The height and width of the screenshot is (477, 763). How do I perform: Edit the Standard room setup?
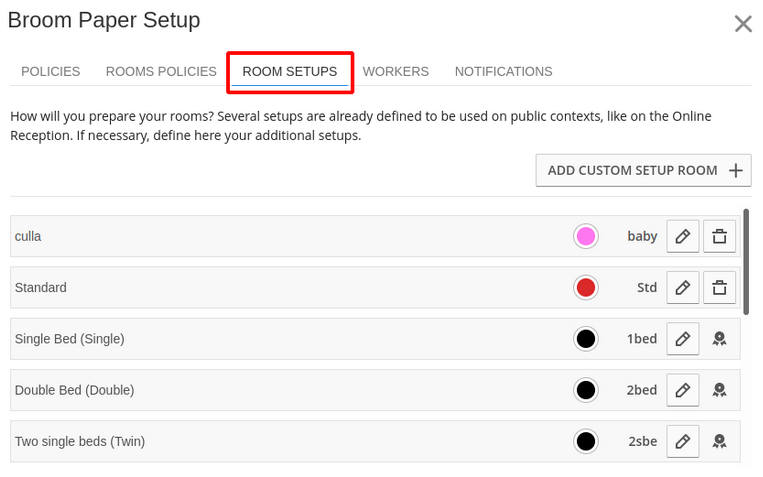pos(682,288)
